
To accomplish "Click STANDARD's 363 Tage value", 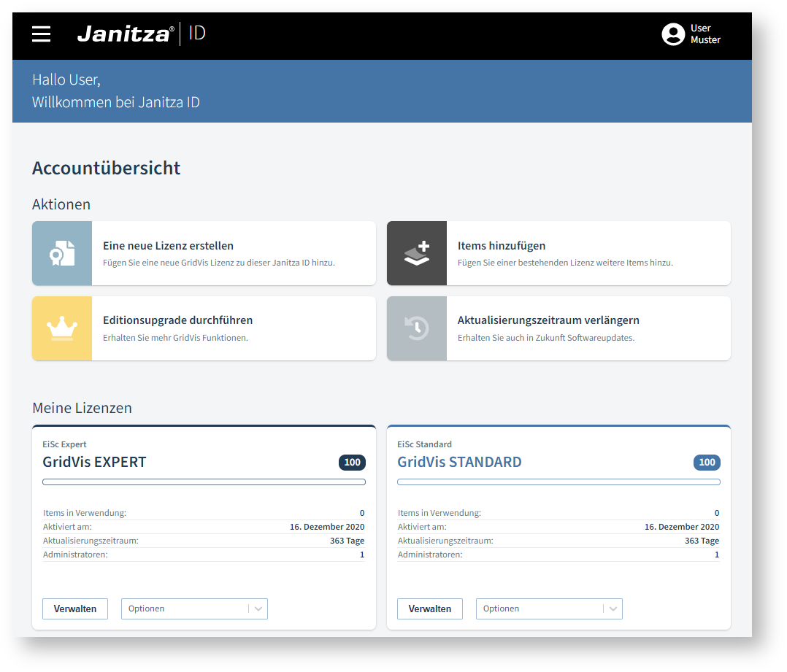I will click(702, 541).
